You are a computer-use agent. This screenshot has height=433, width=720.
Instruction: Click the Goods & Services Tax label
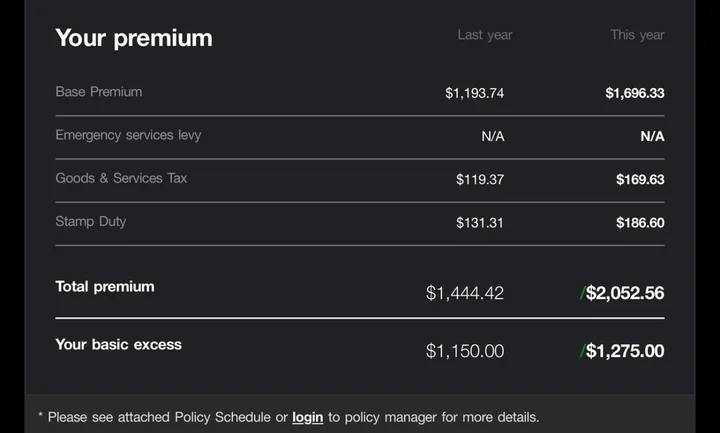point(121,178)
